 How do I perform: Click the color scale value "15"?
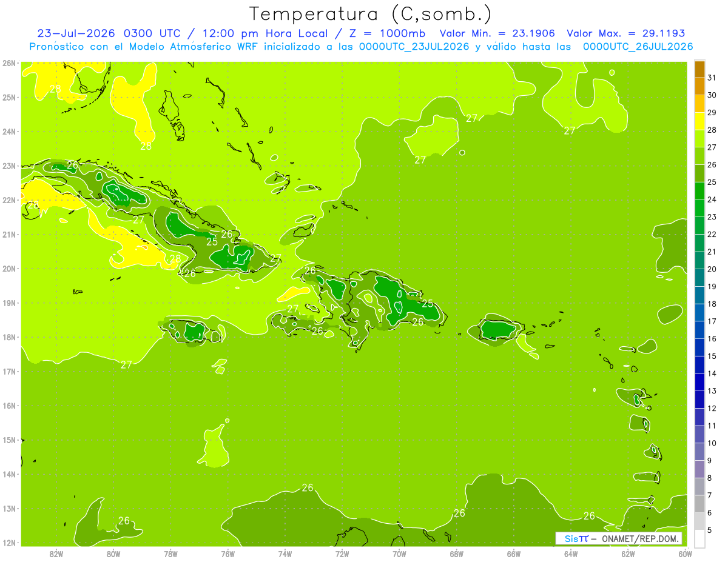click(712, 356)
